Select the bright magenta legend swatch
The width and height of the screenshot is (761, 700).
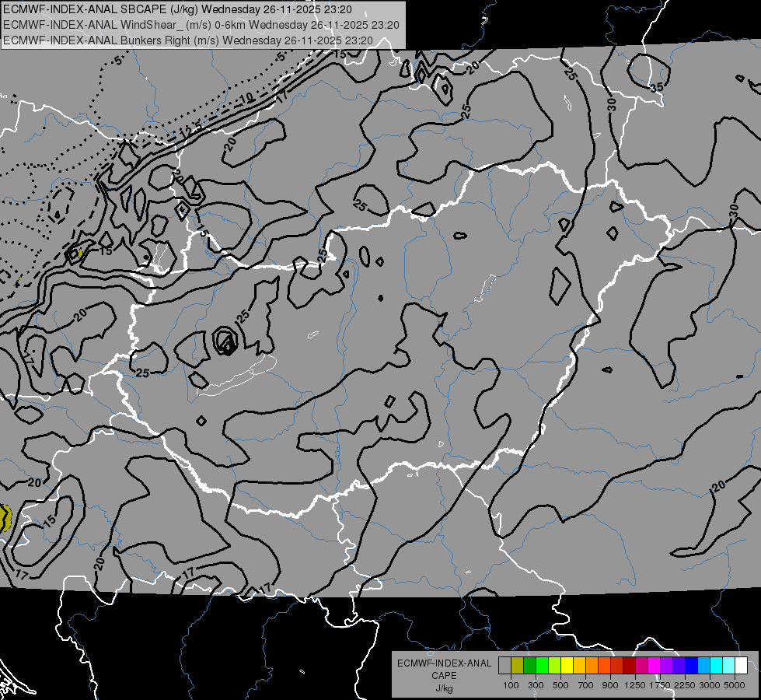(655, 665)
